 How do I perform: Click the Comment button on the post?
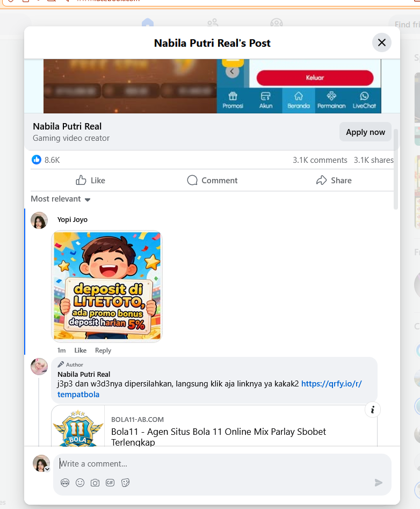point(213,180)
